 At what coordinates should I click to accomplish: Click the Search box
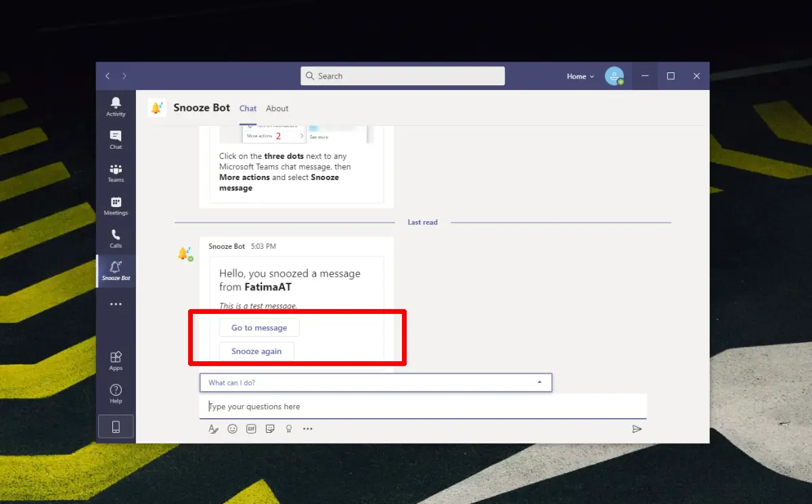click(x=403, y=76)
